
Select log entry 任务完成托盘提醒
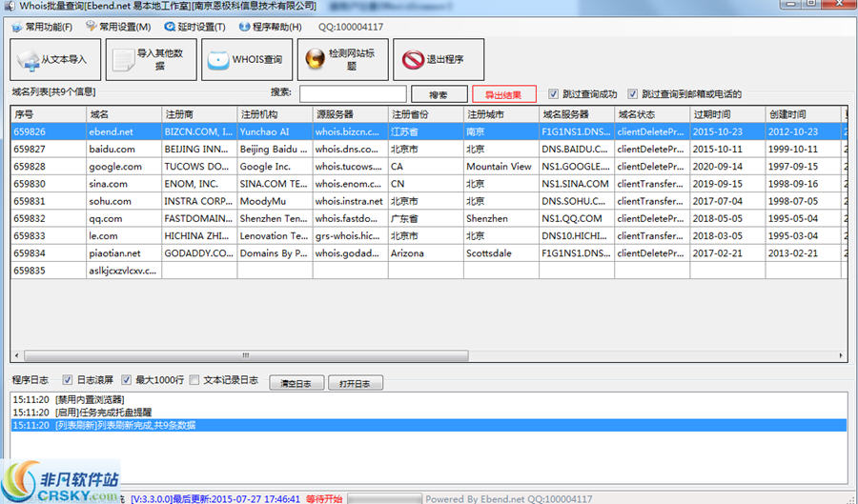click(429, 413)
